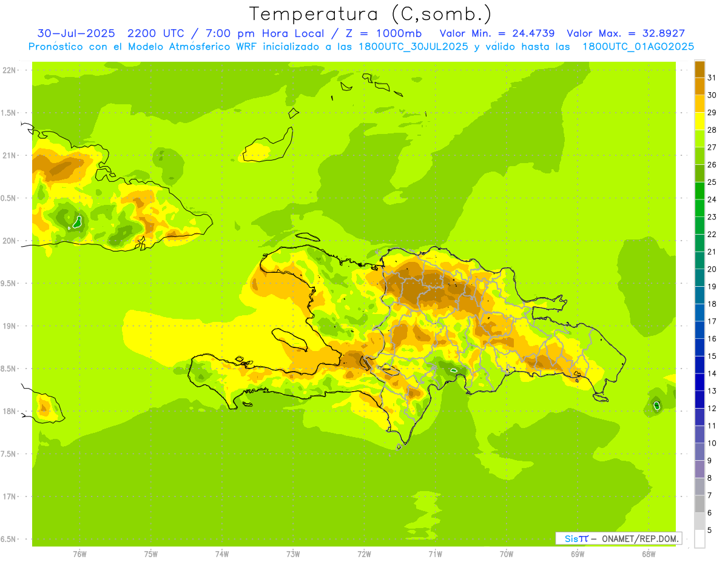Pick the gray 7–8 legend swatch
Viewport: 728px width, 562px height.
(x=699, y=486)
